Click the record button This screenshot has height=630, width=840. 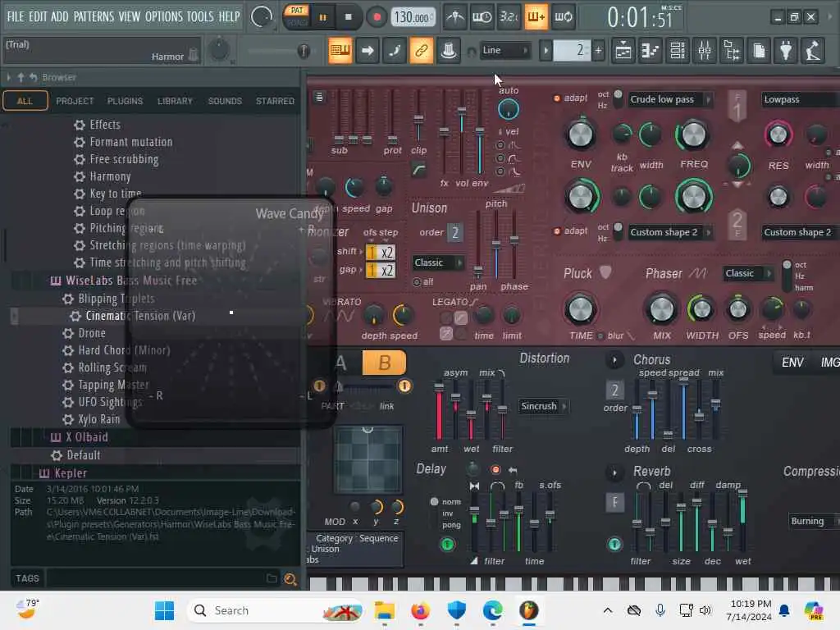coord(377,17)
